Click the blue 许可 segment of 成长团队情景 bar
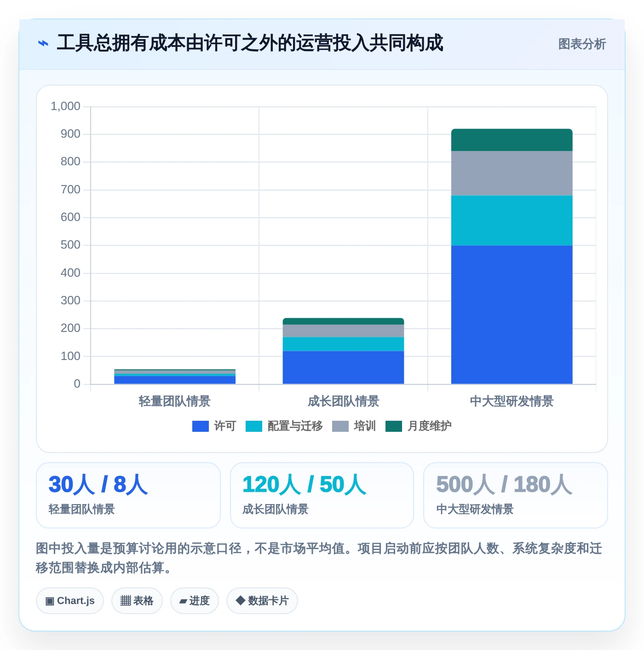This screenshot has width=644, height=650. tap(343, 367)
